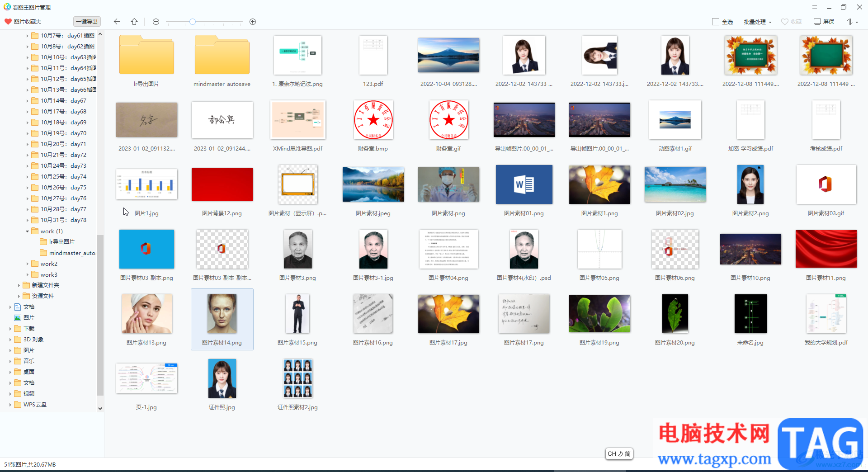This screenshot has width=868, height=472.
Task: Zoom out thumbnails with minus icon
Action: (x=156, y=22)
